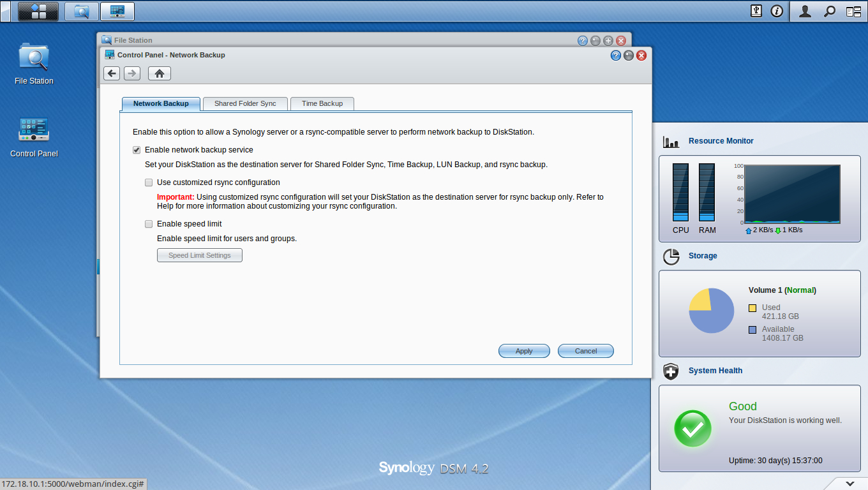This screenshot has width=868, height=490.
Task: Click the network traffic graph
Action: (x=792, y=193)
